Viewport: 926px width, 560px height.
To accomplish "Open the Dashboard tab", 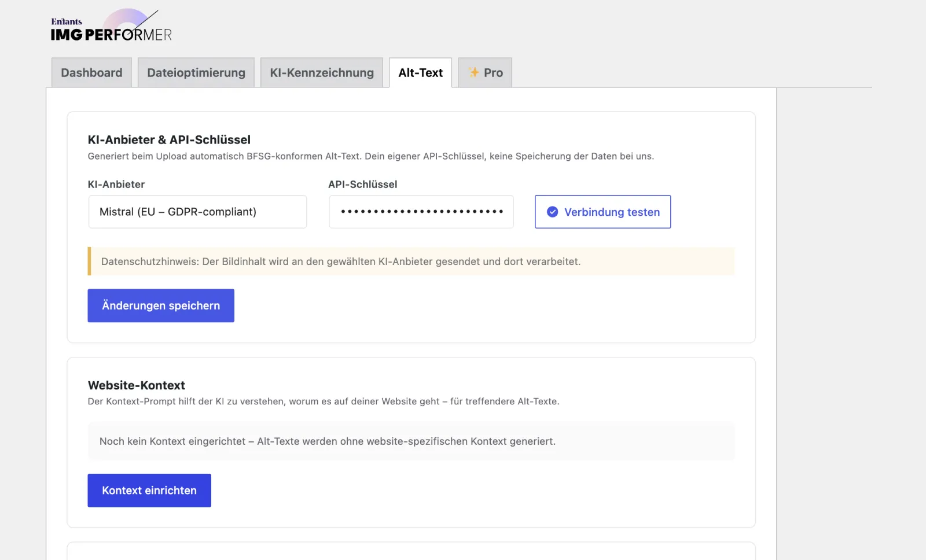I will pyautogui.click(x=91, y=72).
